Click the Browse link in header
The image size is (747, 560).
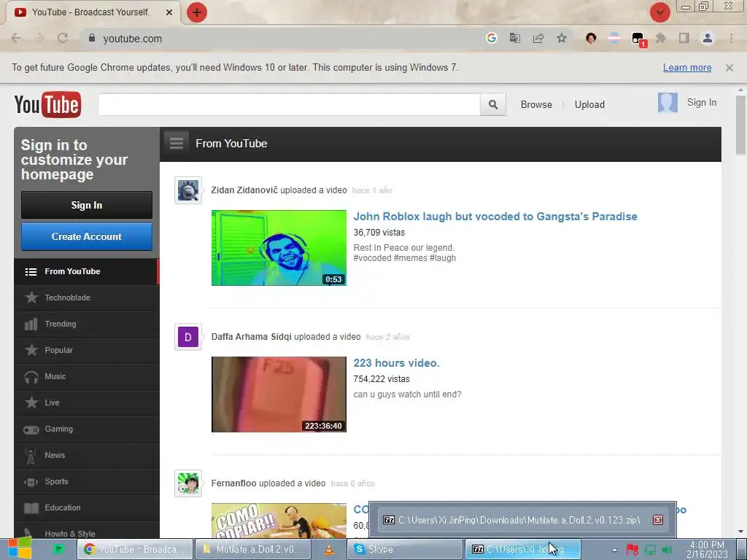(x=536, y=104)
